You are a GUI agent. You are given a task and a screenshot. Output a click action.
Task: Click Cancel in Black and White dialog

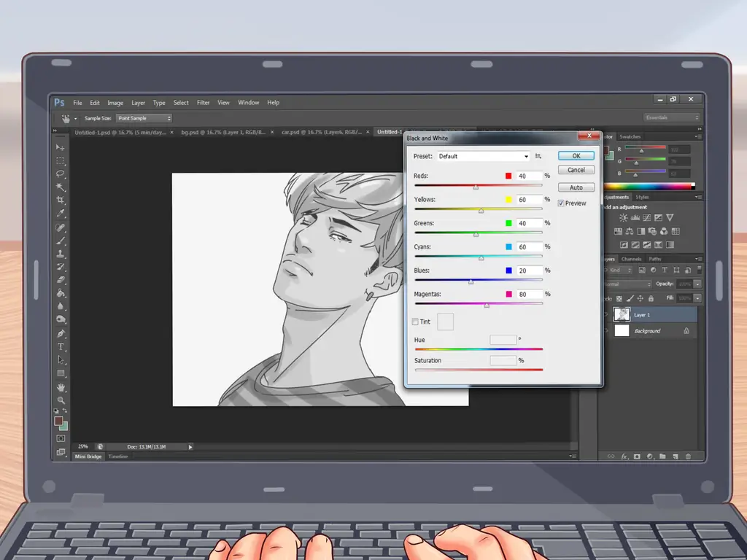pos(576,170)
